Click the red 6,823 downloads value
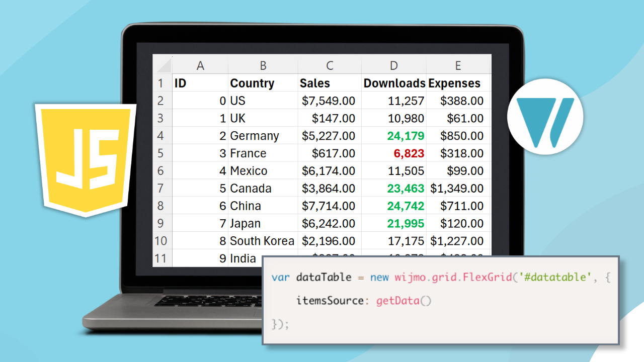The height and width of the screenshot is (362, 644). coord(409,153)
